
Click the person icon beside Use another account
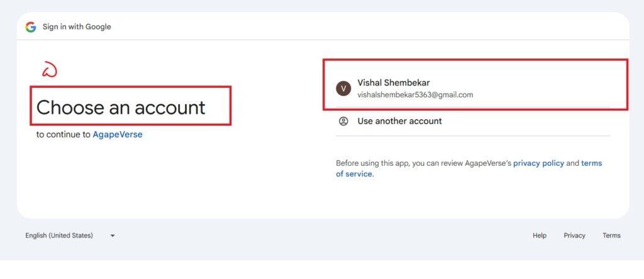[343, 121]
